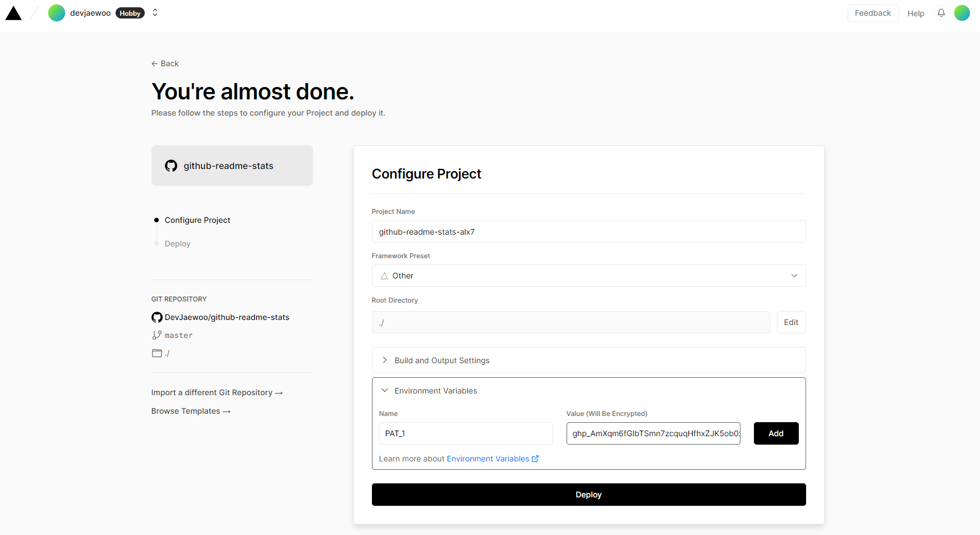The image size is (980, 535).
Task: Click the folder icon for root directory
Action: (x=157, y=353)
